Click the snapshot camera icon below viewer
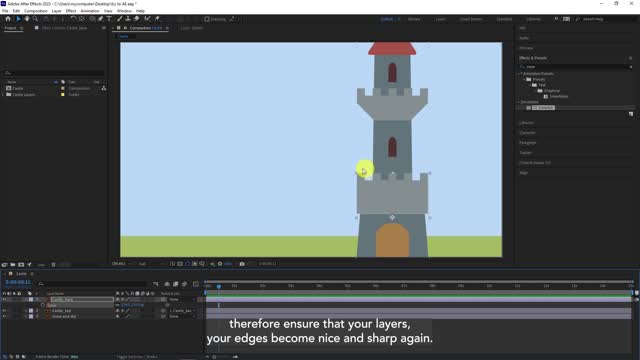 pyautogui.click(x=242, y=264)
